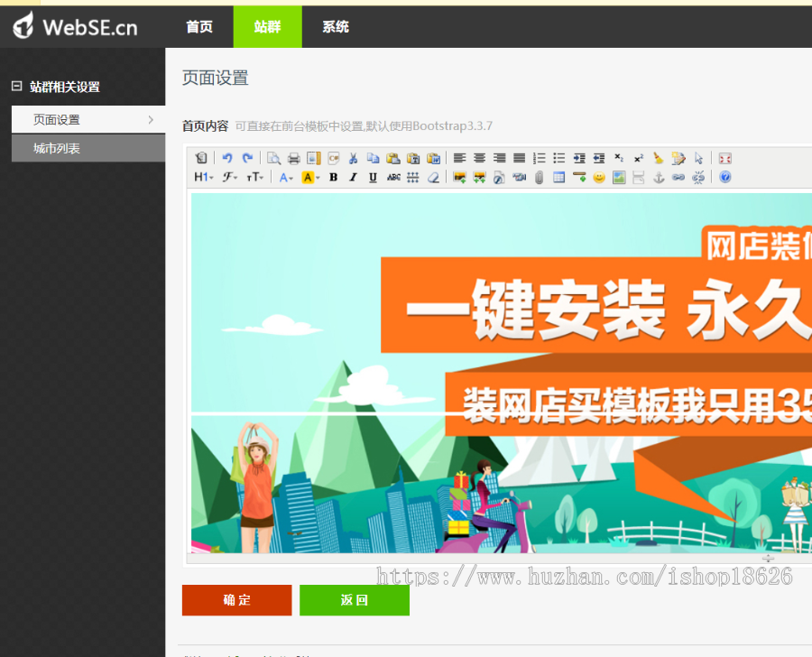812x657 pixels.
Task: Open 页面设置 in the sidebar
Action: pos(88,120)
